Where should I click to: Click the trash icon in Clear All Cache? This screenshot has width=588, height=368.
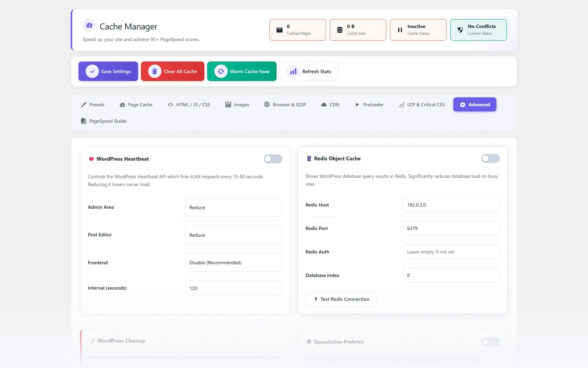155,71
